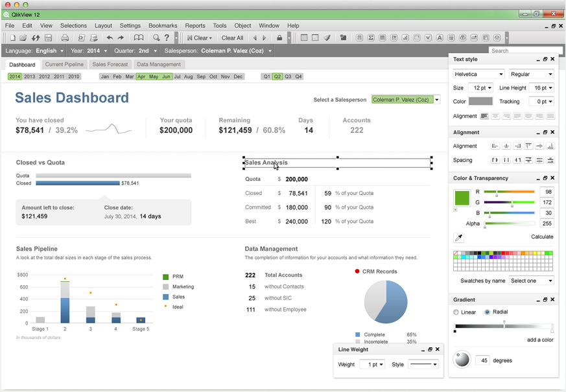This screenshot has width=566, height=392.
Task: Open the Bookmarks menu
Action: coord(162,25)
